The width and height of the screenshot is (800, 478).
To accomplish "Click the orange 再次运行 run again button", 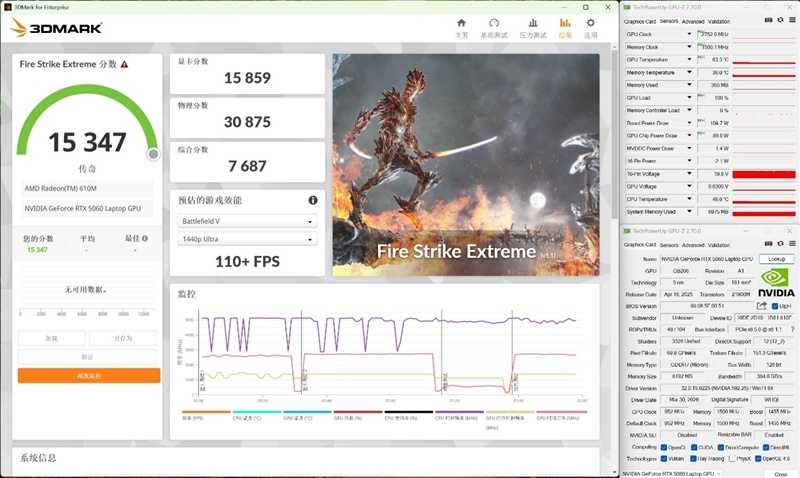I will 89,375.
